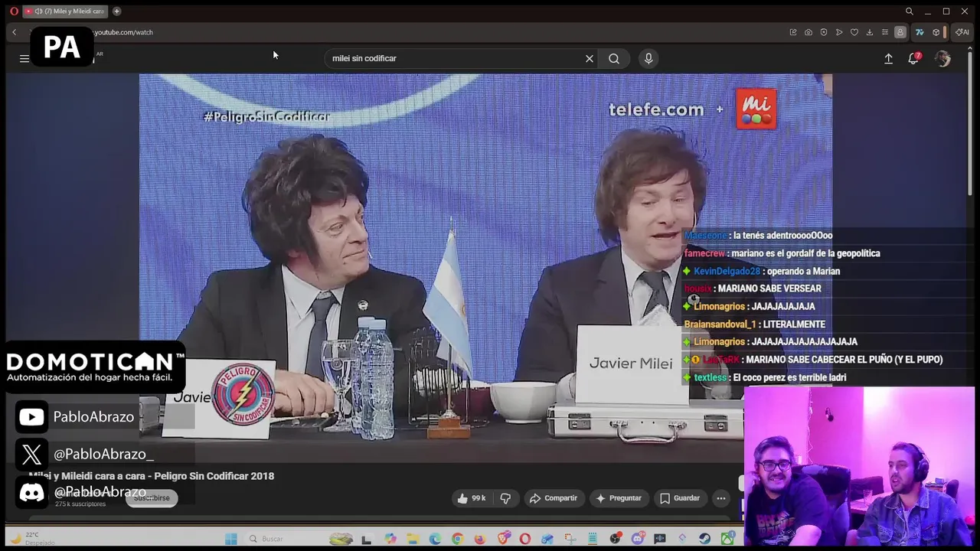Click the Guardar save button
Image resolution: width=980 pixels, height=551 pixels.
point(680,498)
